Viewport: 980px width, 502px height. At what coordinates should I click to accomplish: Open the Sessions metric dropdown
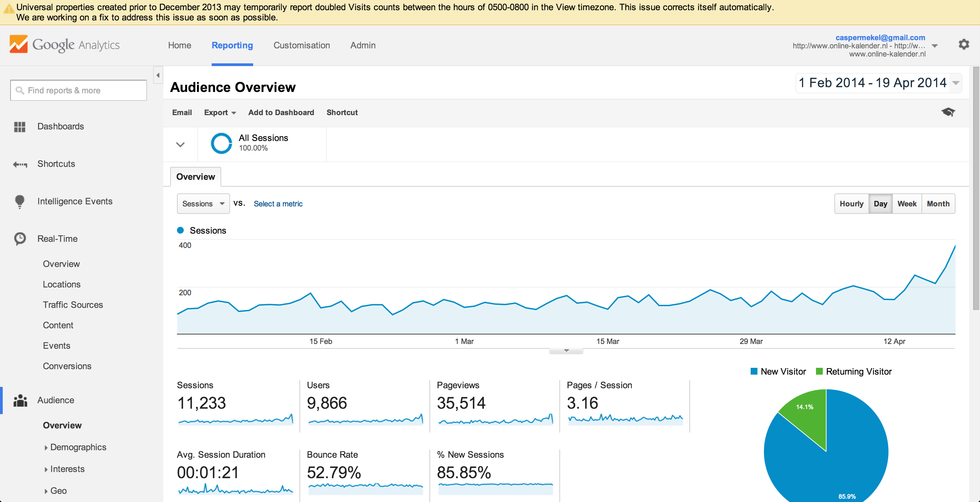[x=203, y=204]
